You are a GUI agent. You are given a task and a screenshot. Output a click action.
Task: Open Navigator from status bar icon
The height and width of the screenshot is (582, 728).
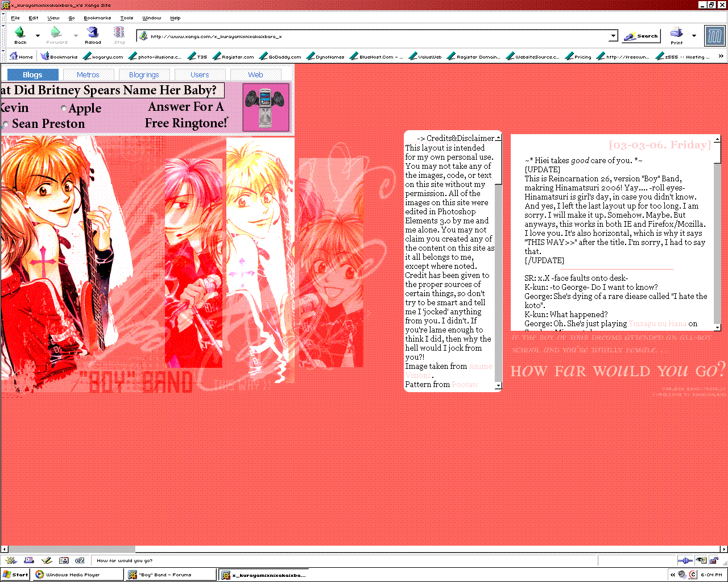click(11, 560)
